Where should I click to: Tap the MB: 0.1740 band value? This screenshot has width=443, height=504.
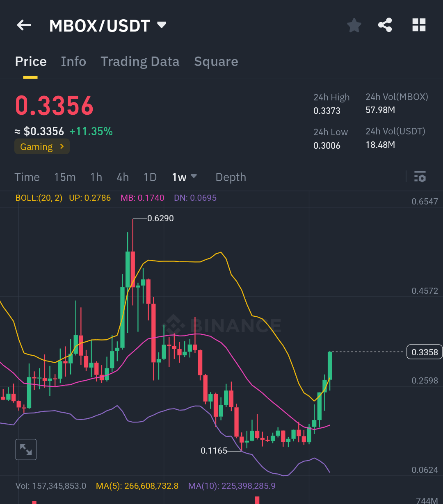[x=142, y=198]
